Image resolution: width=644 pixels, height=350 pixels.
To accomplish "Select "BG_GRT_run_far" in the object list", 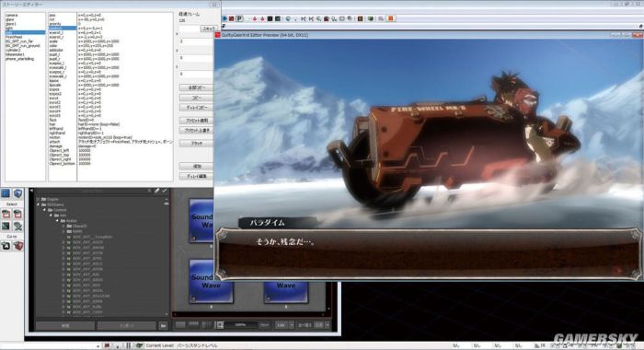I will pyautogui.click(x=19, y=41).
